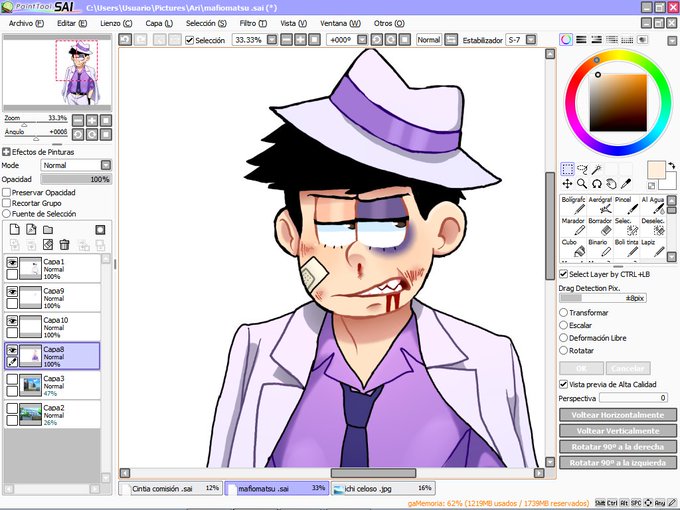Open the Estabilizador S-7 dropdown
Screen dimensions: 680x510
point(531,40)
